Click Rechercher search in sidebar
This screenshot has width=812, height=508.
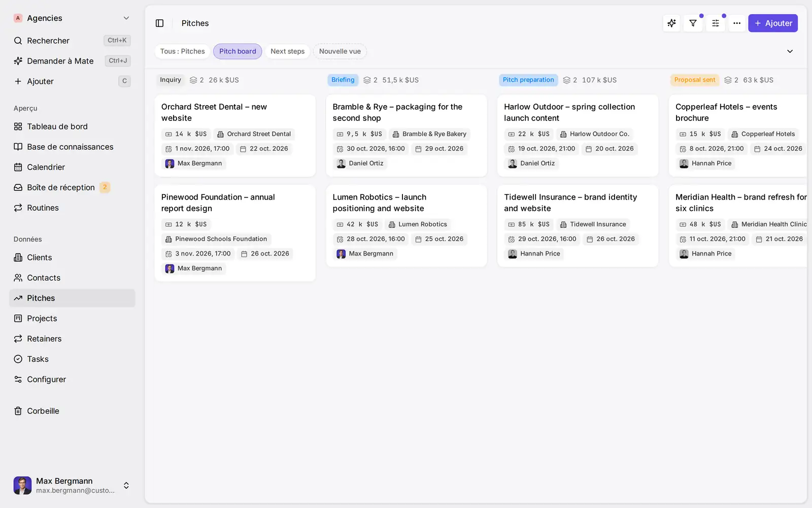click(x=72, y=41)
